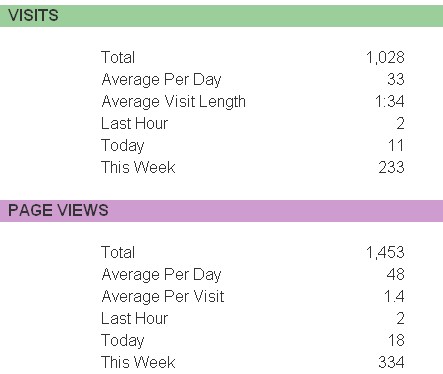Select the Average Visit Length label
This screenshot has height=374, width=443.
tap(174, 102)
